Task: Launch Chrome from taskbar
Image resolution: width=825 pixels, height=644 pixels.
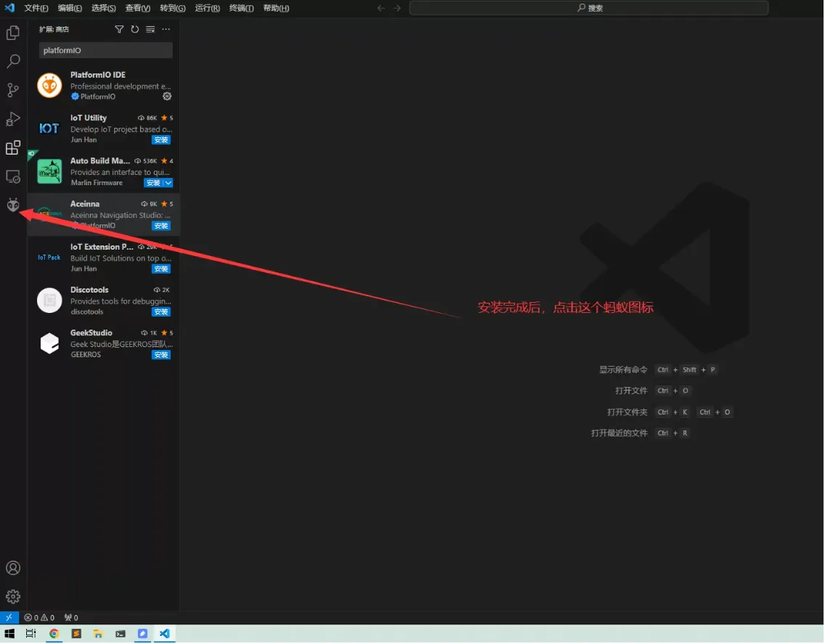Action: [x=54, y=635]
